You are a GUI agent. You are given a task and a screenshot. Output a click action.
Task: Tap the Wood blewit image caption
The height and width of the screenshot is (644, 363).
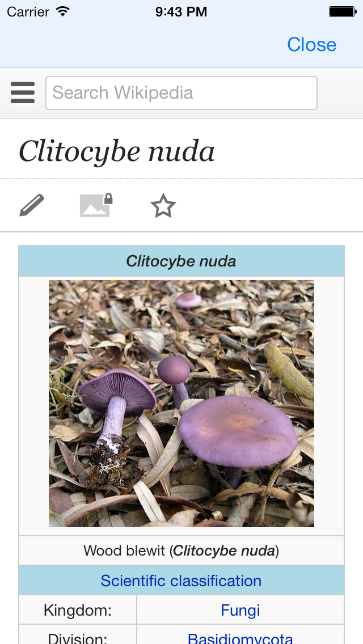click(181, 550)
